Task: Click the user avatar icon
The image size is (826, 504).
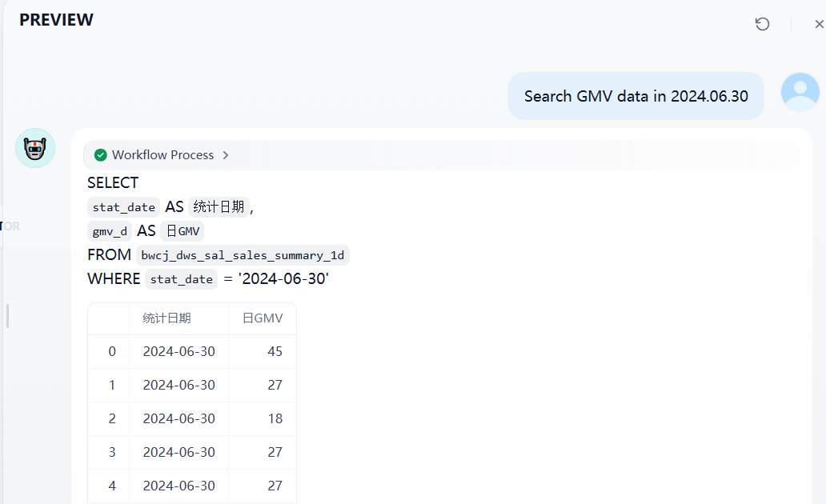Action: pos(800,92)
